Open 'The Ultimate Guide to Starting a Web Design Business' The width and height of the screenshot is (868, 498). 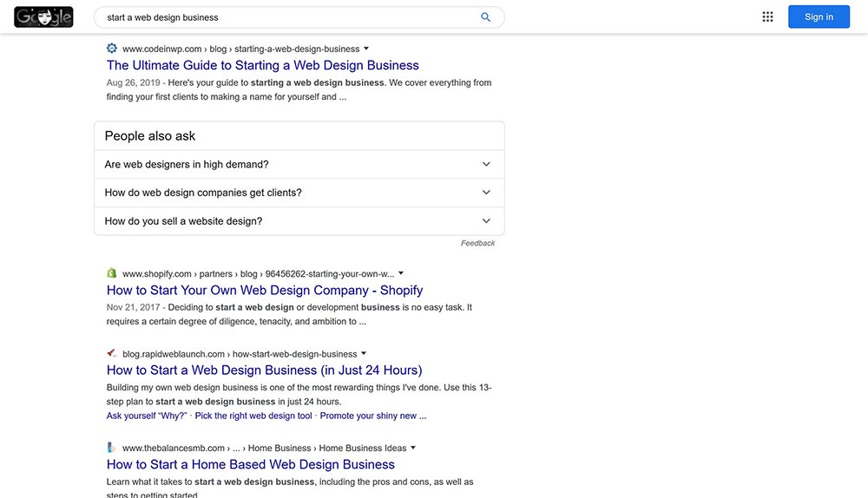[x=262, y=65]
